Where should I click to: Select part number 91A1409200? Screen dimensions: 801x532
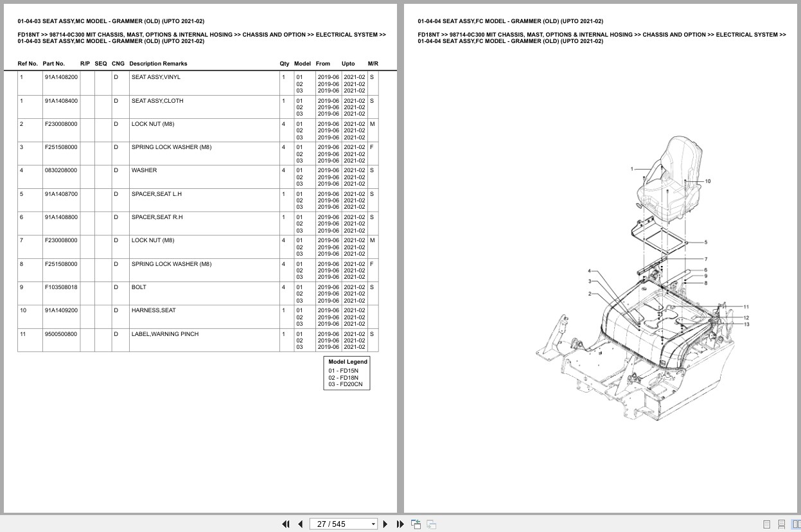[61, 310]
